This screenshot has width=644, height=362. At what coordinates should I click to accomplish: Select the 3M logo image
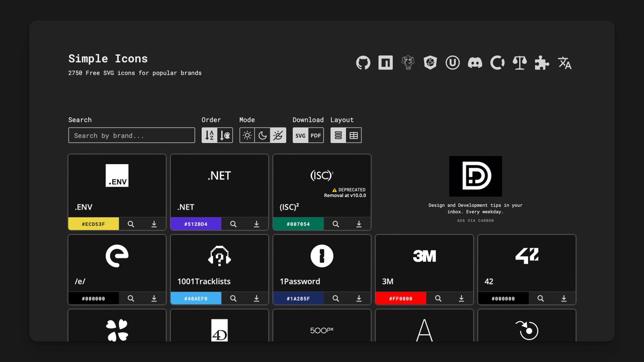coord(425,256)
